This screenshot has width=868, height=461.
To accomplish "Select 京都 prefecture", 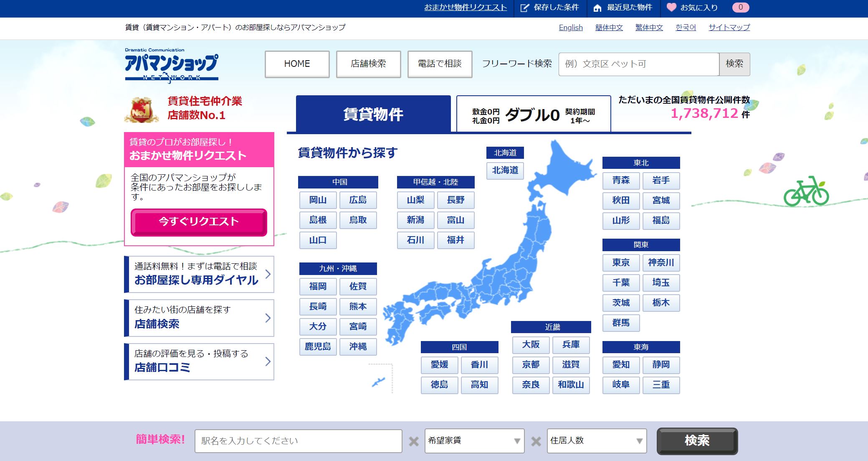I will click(x=531, y=364).
